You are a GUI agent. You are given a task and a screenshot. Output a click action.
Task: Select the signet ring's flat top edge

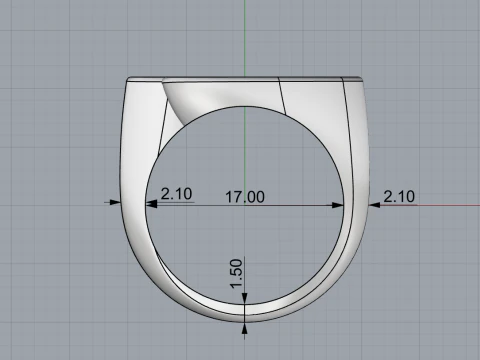[244, 79]
